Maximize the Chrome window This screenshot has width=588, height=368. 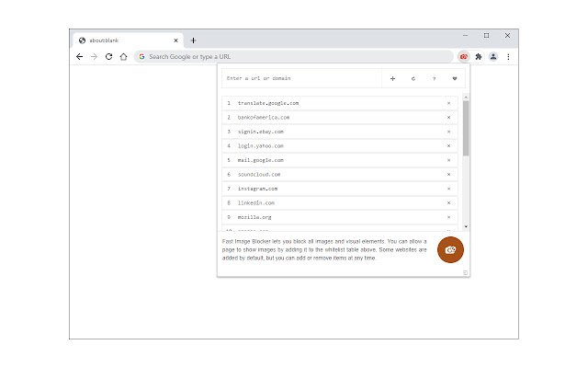coord(486,35)
